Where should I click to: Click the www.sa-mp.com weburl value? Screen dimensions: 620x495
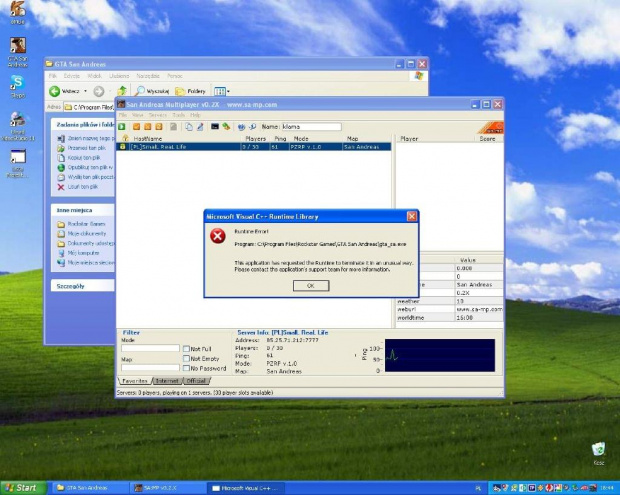click(479, 309)
